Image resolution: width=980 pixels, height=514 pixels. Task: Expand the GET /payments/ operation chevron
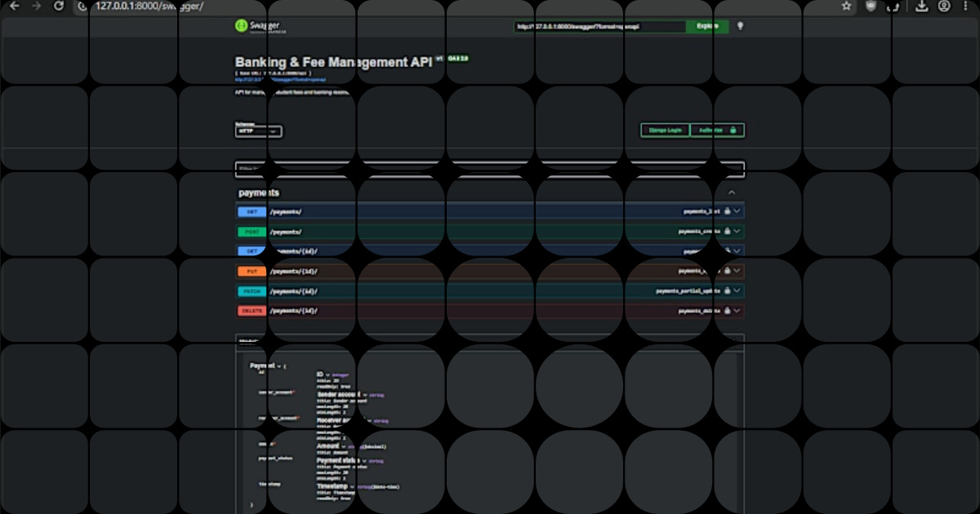click(x=737, y=211)
